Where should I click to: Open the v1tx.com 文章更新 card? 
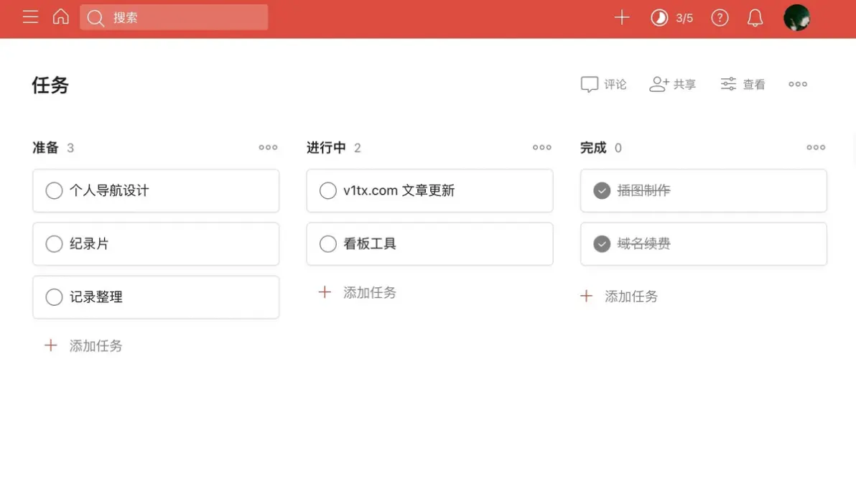pyautogui.click(x=429, y=190)
